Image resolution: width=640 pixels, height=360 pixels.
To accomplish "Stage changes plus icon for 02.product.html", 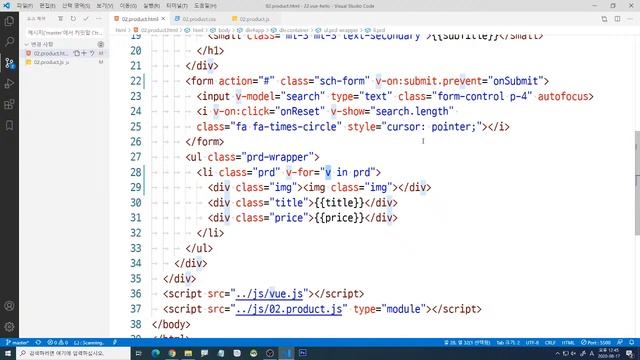I will click(x=84, y=53).
